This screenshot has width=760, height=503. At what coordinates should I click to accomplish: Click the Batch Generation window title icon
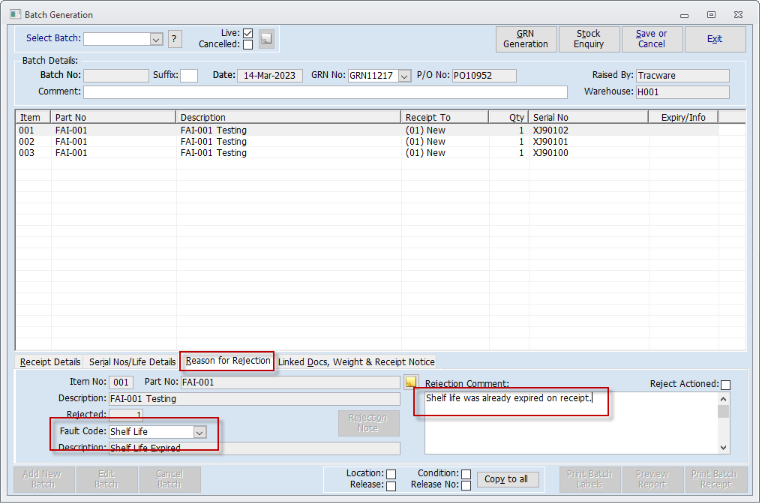[10, 15]
